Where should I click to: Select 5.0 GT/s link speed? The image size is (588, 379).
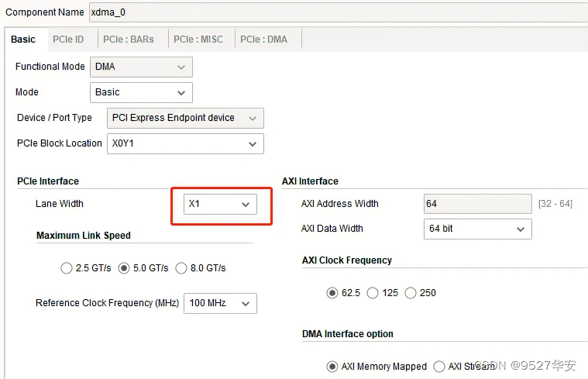pyautogui.click(x=124, y=268)
